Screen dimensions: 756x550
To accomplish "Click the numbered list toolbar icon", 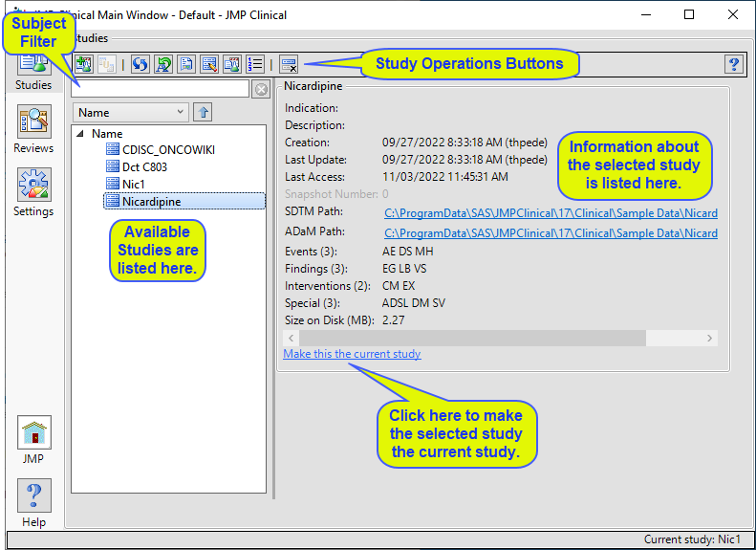I will click(x=255, y=64).
